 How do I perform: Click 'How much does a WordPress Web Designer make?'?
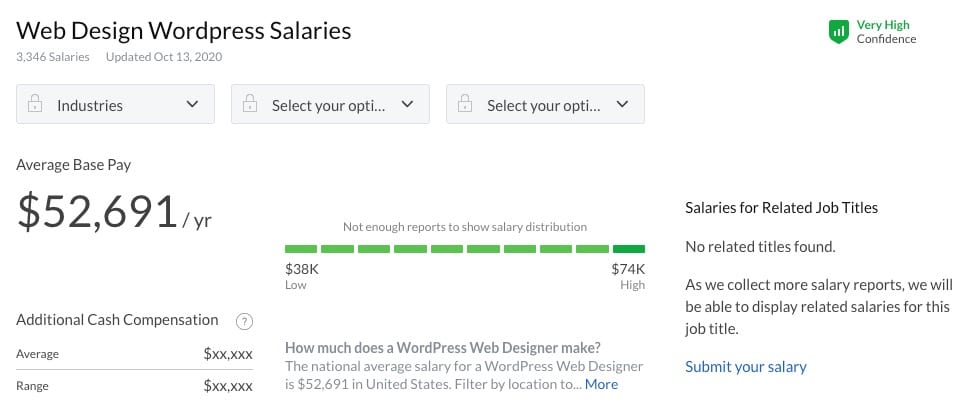click(443, 348)
